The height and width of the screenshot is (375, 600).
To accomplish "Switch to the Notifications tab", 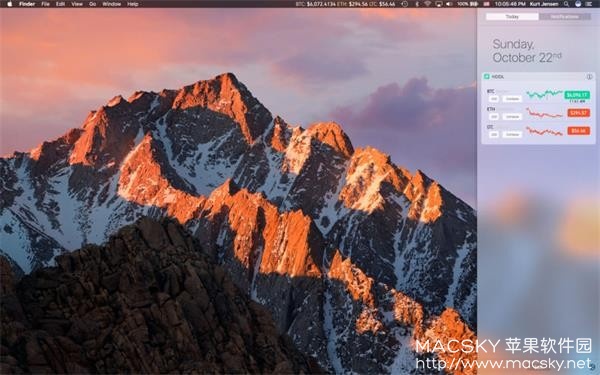I will click(565, 17).
